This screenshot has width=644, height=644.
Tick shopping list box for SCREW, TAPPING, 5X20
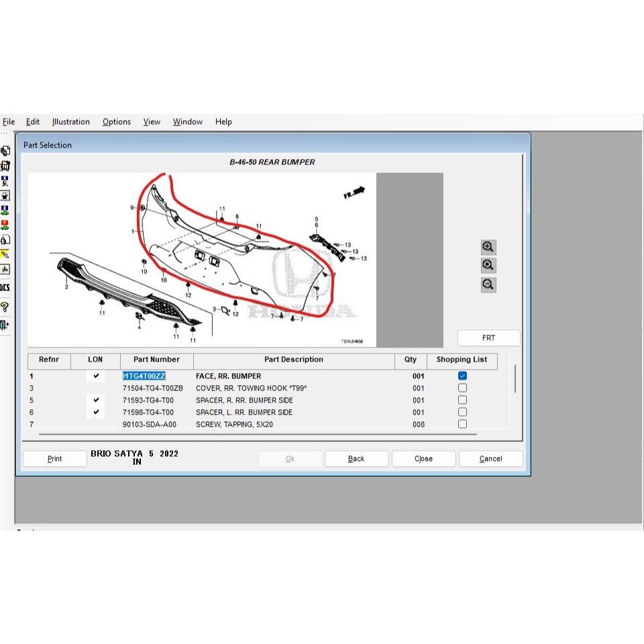462,425
